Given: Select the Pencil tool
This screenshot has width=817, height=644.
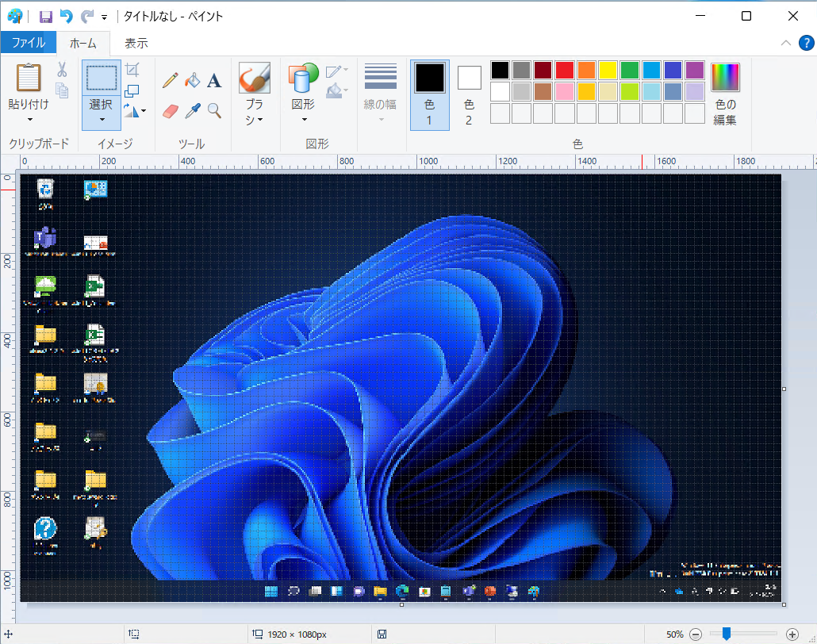Looking at the screenshot, I should click(170, 80).
